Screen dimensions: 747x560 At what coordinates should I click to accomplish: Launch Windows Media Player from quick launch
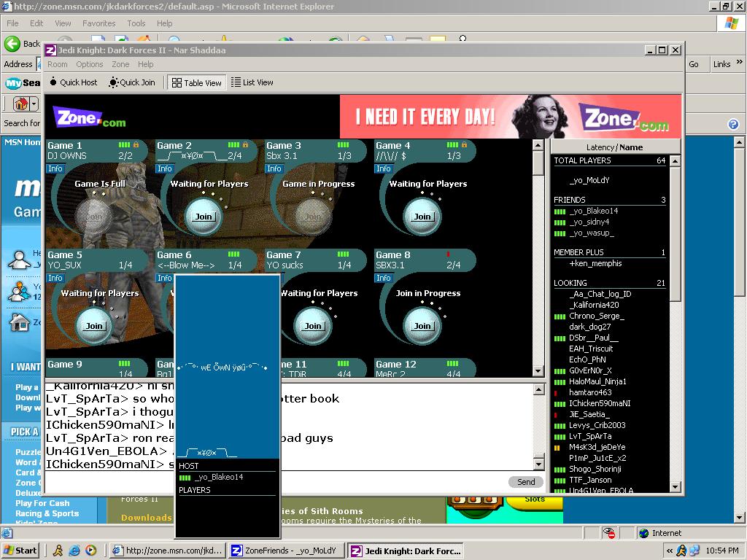tap(91, 551)
